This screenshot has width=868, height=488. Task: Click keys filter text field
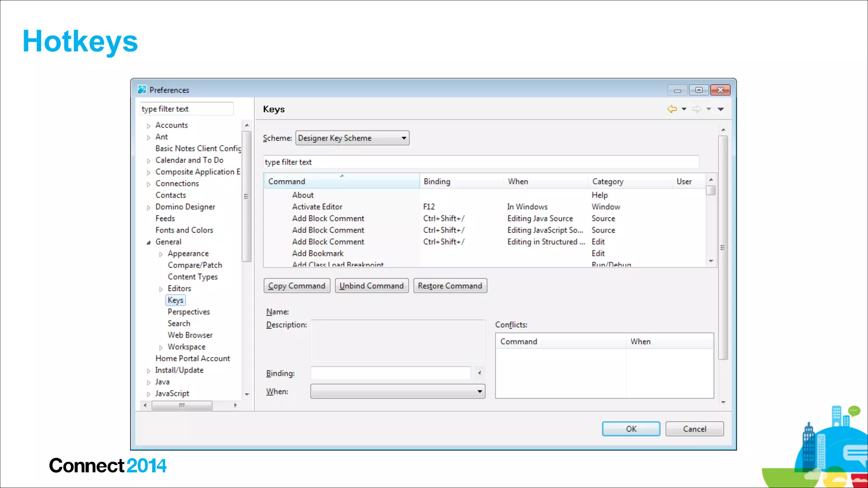click(x=481, y=162)
